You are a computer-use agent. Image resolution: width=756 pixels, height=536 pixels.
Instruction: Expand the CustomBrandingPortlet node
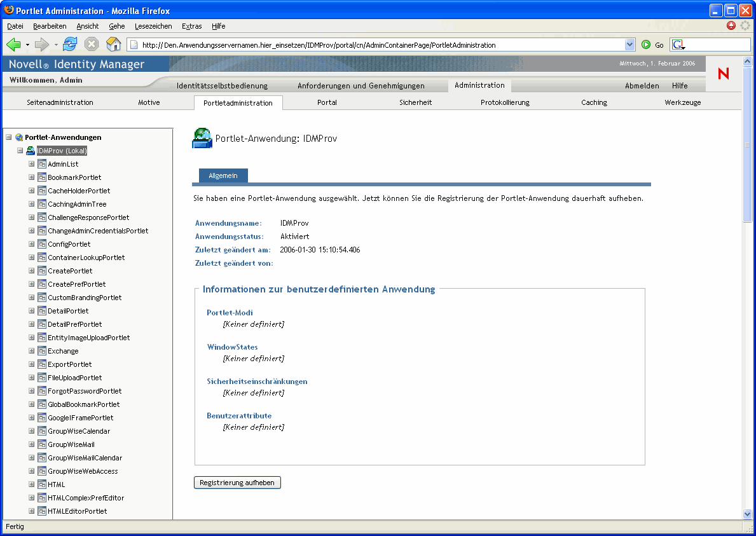[31, 298]
